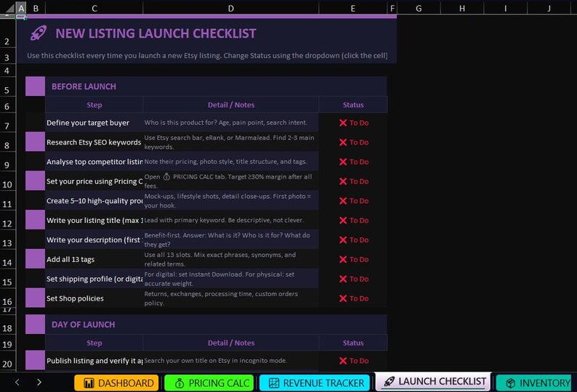
Task: Click the 'Search your own title' incognito note
Action: click(x=230, y=361)
